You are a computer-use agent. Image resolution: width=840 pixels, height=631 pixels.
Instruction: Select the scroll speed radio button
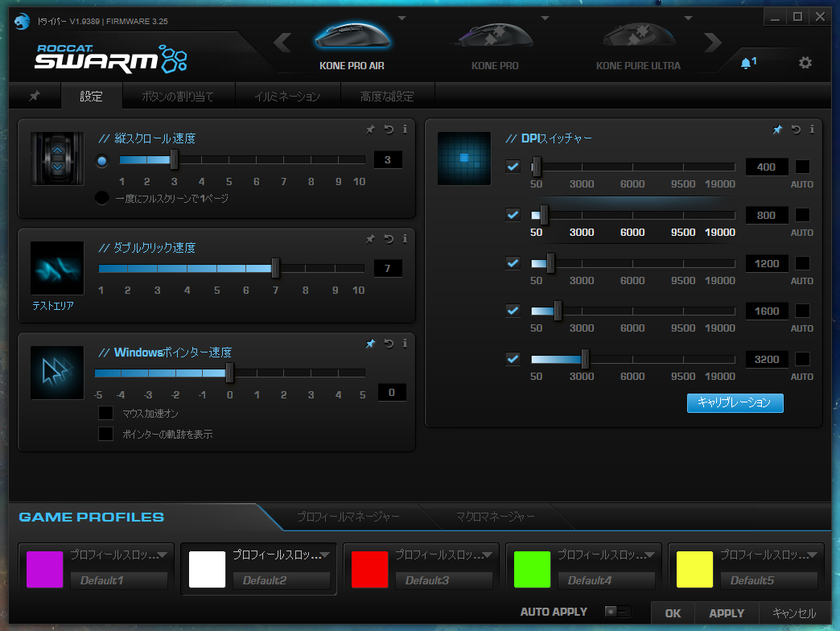[102, 161]
